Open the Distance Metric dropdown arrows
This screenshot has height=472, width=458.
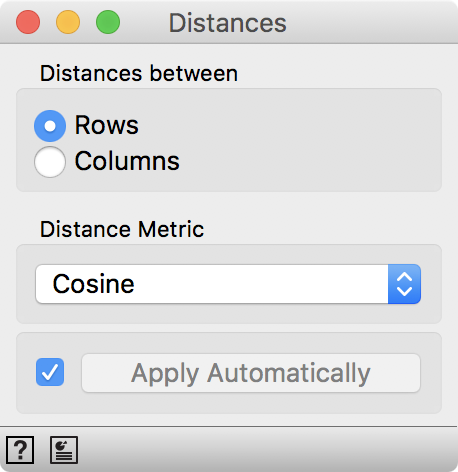404,284
